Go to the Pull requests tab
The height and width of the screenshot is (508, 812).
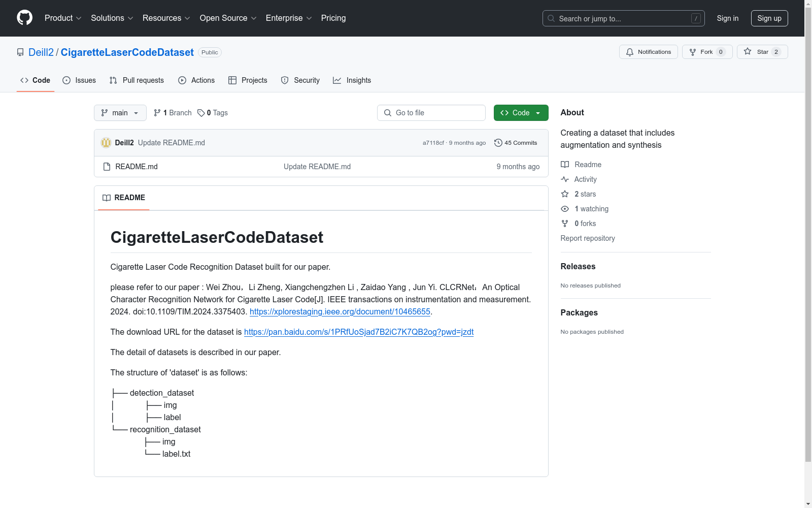click(x=137, y=80)
